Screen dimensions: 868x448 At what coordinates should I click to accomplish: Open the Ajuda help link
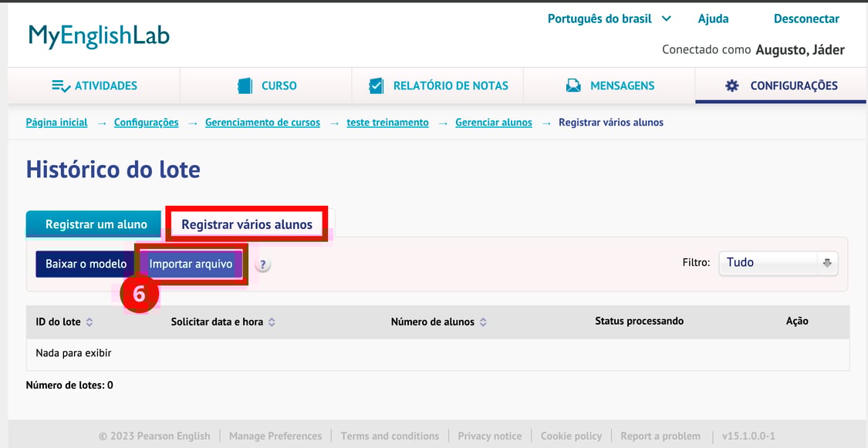tap(713, 19)
